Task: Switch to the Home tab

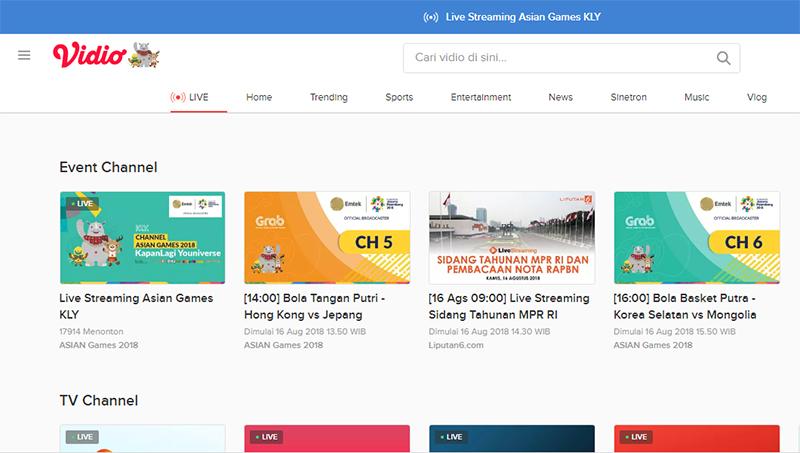Action: (259, 97)
